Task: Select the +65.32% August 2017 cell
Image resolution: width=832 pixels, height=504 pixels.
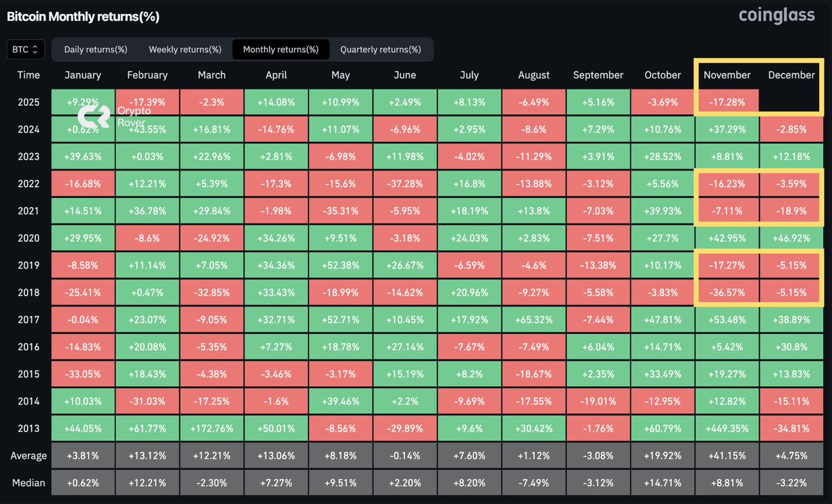Action: pos(533,319)
